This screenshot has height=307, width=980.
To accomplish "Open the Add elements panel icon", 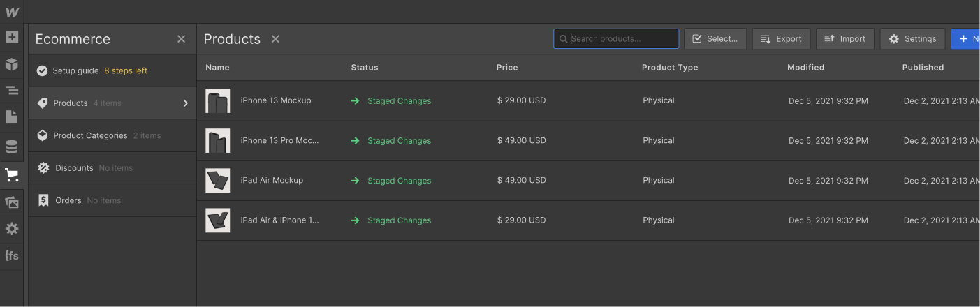I will (12, 37).
